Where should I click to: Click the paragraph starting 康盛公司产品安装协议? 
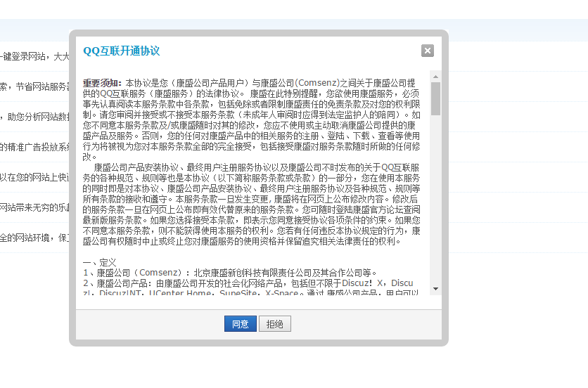click(251, 205)
